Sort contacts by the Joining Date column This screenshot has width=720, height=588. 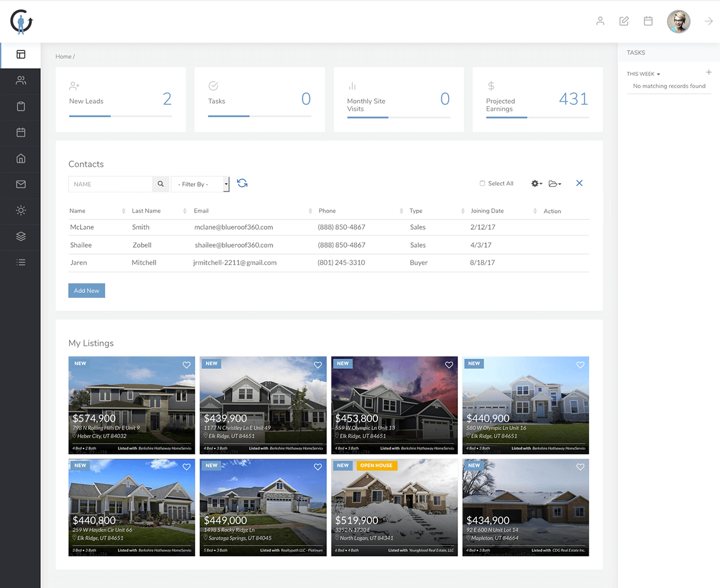click(487, 211)
